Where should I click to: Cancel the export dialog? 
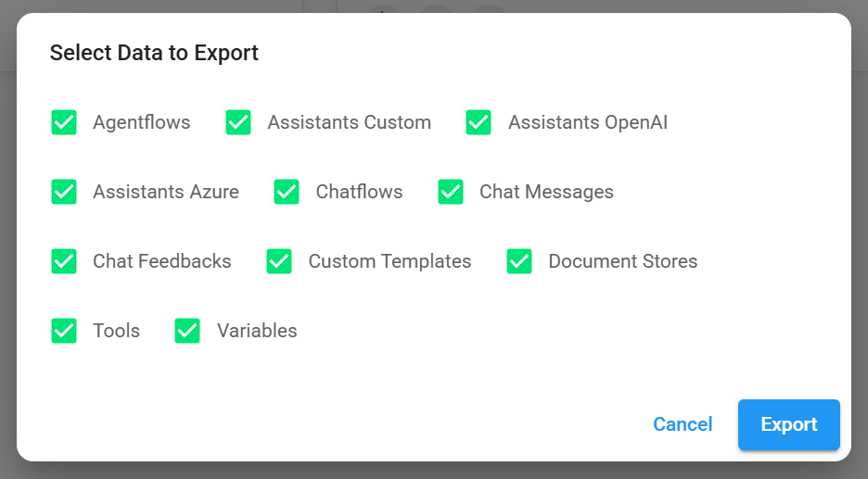click(x=683, y=424)
